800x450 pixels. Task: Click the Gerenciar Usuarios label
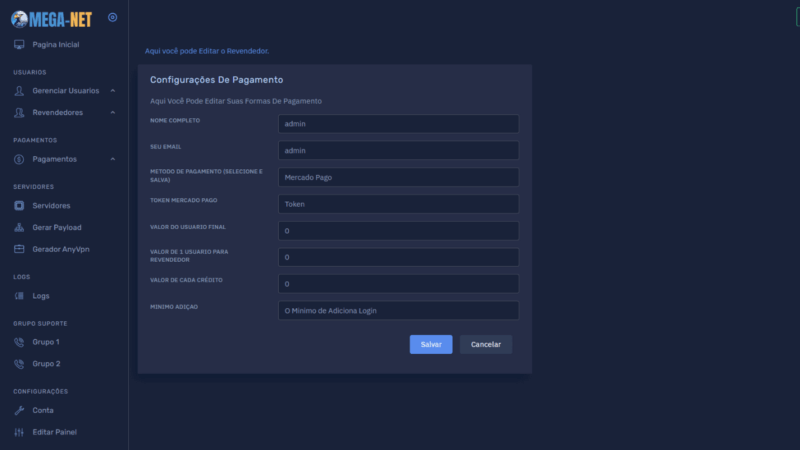tap(66, 91)
